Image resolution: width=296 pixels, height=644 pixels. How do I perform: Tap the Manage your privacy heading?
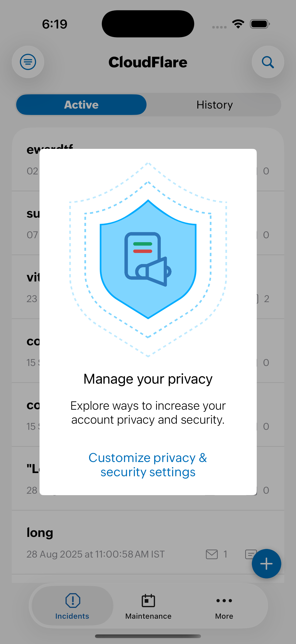pos(148,379)
